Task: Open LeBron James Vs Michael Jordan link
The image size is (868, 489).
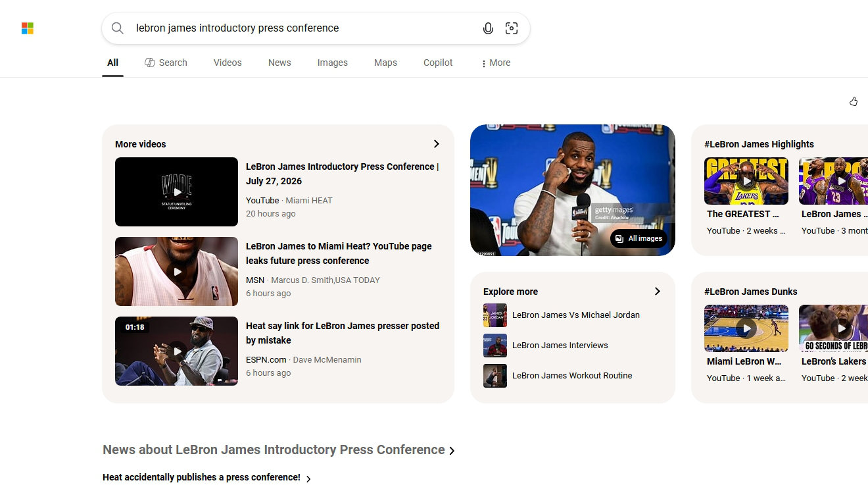Action: tap(576, 315)
